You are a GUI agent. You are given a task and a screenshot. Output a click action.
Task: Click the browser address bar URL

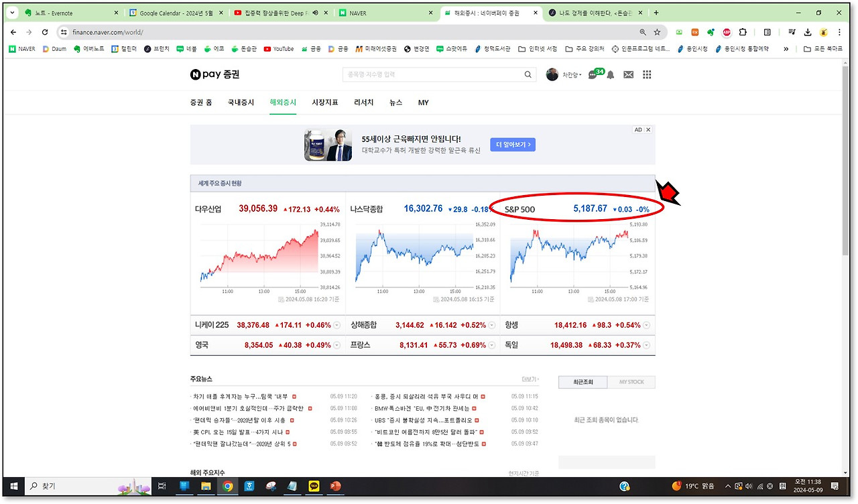(108, 32)
